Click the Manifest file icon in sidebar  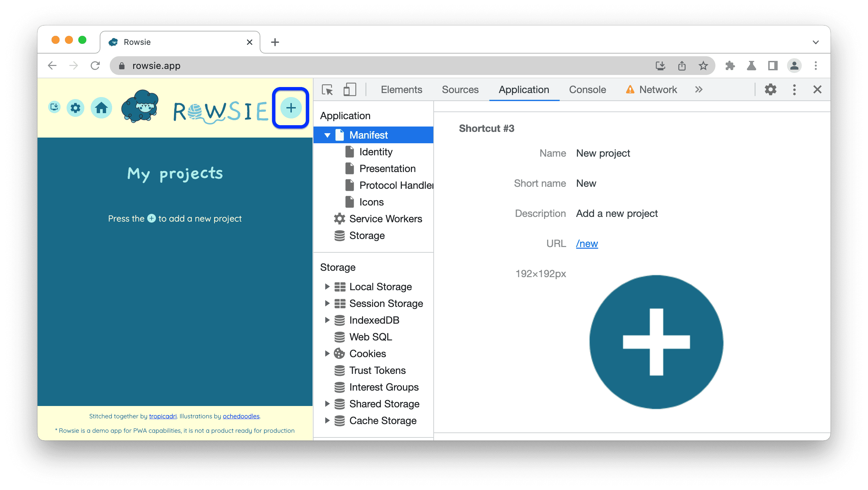tap(340, 135)
